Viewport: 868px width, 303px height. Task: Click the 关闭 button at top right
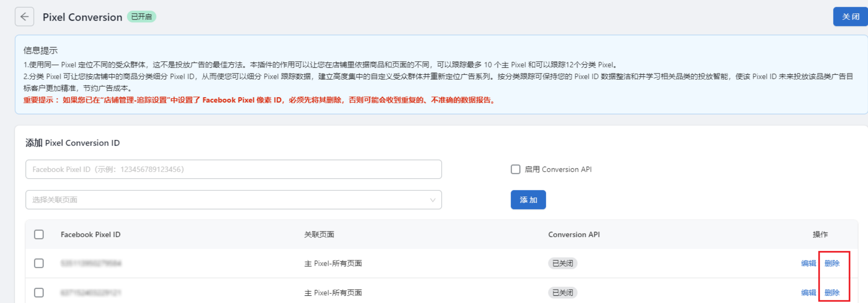coord(849,17)
